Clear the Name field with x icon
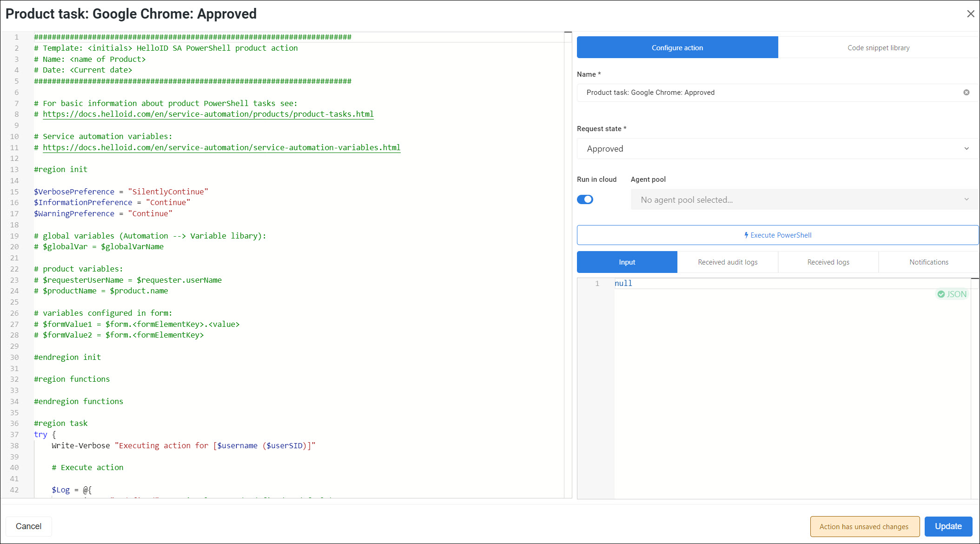Image resolution: width=980 pixels, height=544 pixels. pos(967,93)
